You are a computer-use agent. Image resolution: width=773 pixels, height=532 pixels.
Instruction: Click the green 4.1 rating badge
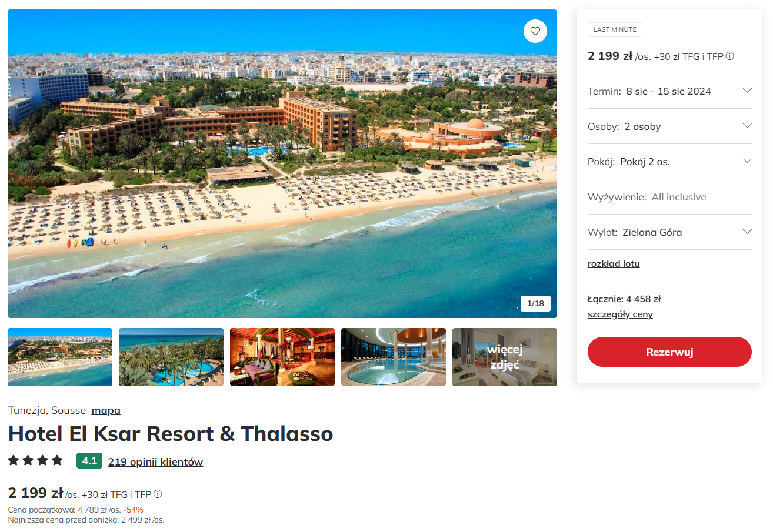pos(89,461)
